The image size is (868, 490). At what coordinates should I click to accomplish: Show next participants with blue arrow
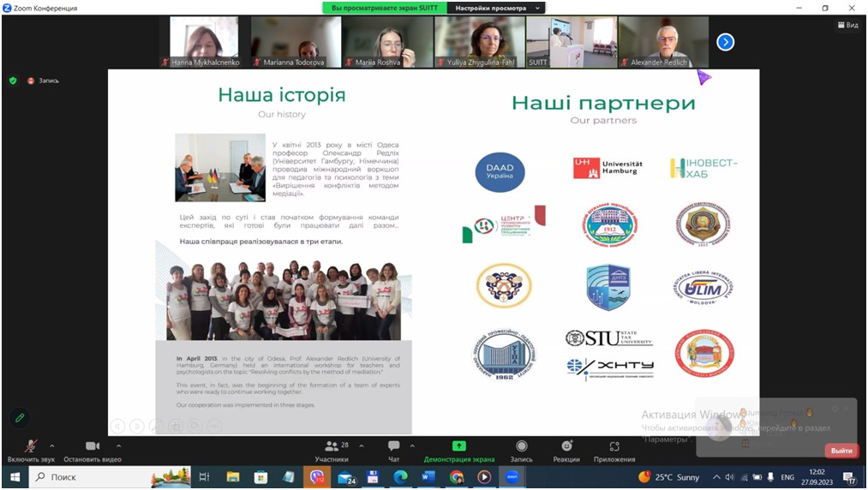(x=725, y=42)
